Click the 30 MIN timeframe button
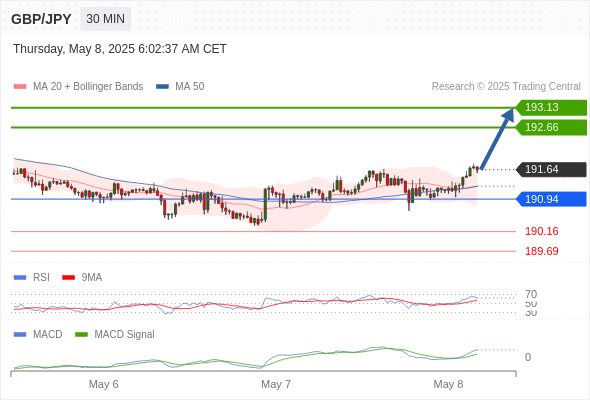The height and width of the screenshot is (400, 590). (x=105, y=19)
